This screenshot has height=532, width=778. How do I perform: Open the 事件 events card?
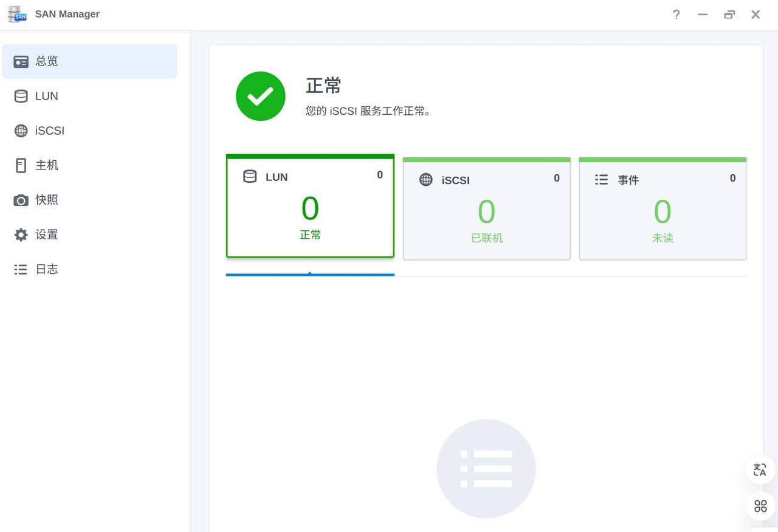pyautogui.click(x=663, y=208)
